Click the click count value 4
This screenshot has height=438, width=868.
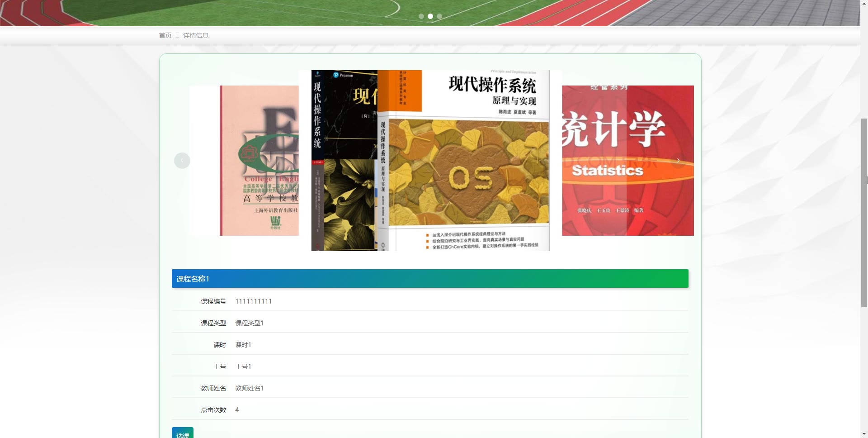point(237,410)
